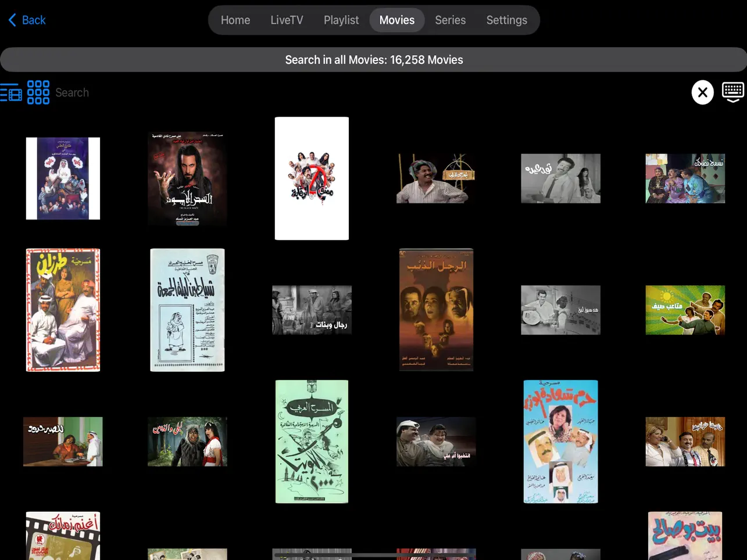Go back using the Back chevron
This screenshot has height=560, width=747.
[12, 20]
